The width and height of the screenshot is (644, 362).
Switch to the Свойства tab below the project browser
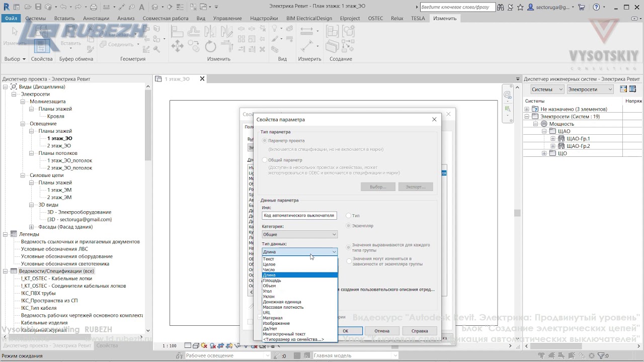(107, 345)
